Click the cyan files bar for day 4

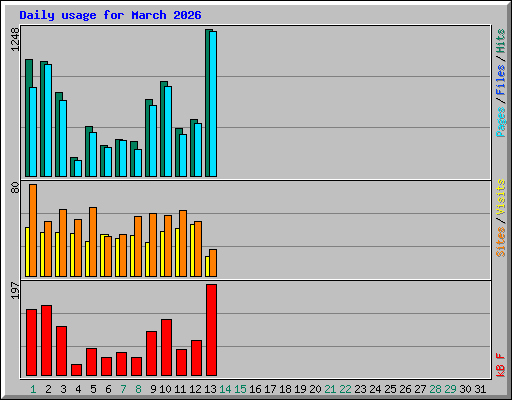(x=78, y=169)
